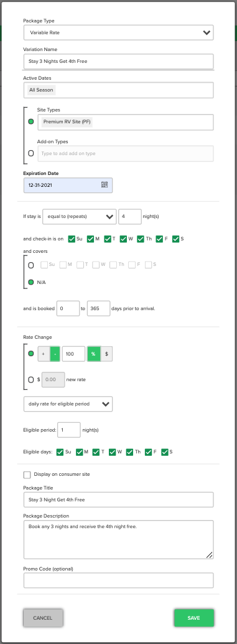Click the Package Description text area
The width and height of the screenshot is (237, 644).
118,540
